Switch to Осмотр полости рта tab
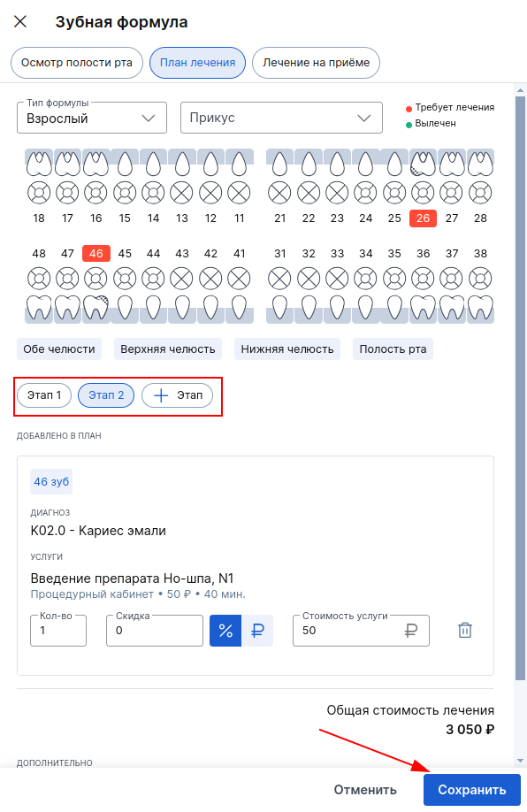 (x=77, y=63)
